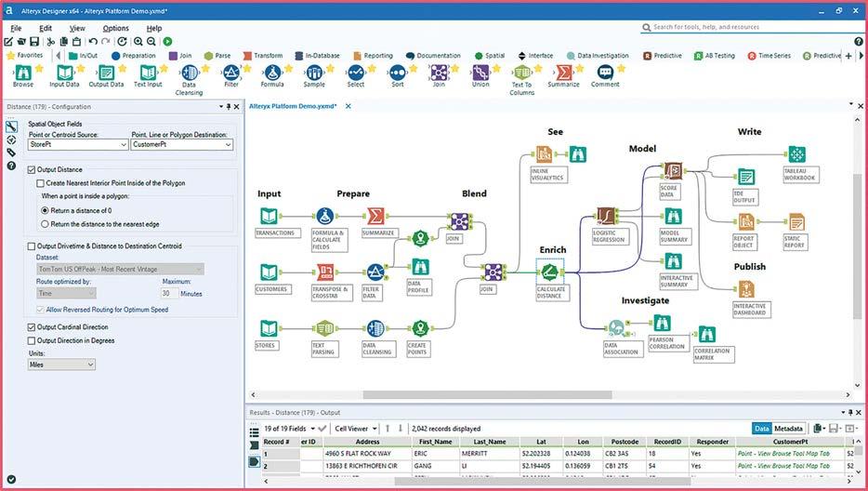868x491 pixels.
Task: Click the Undo toolbar icon
Action: tap(92, 41)
